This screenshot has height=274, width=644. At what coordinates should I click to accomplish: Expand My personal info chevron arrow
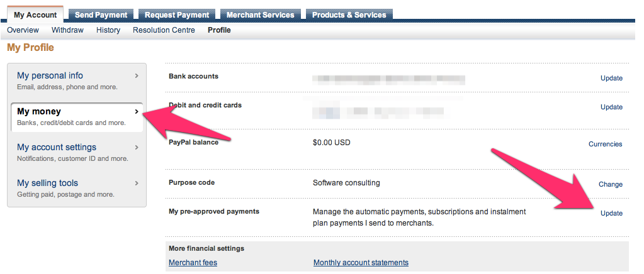pos(137,76)
